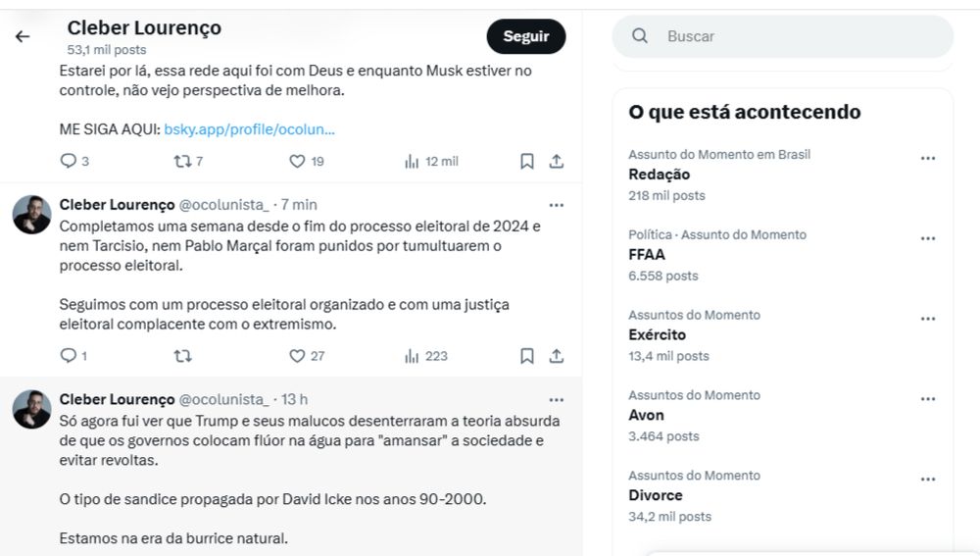View analytics showing 223 views
Viewport: 980px width, 556px height.
[426, 356]
